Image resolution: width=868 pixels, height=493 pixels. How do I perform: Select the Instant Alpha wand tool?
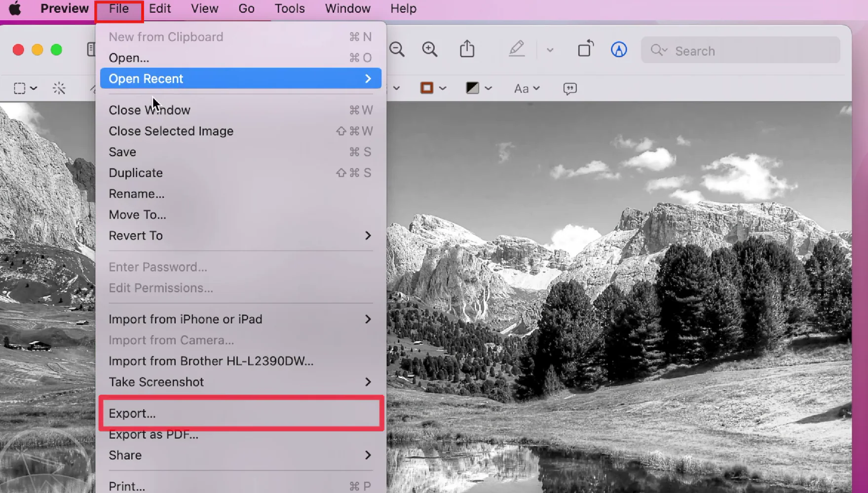point(59,88)
